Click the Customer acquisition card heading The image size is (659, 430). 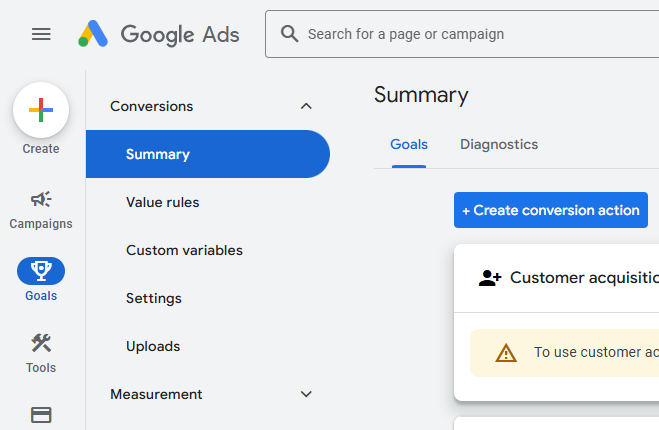coord(584,278)
